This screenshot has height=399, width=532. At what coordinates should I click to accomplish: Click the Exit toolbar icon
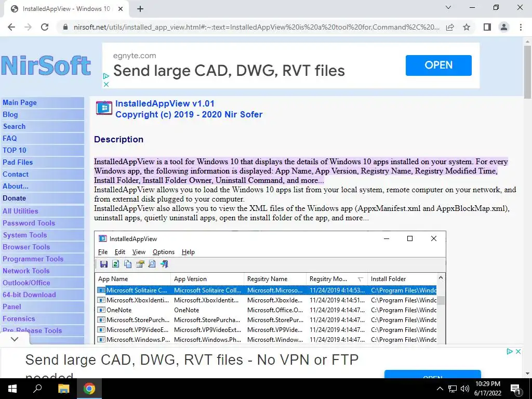[164, 264]
